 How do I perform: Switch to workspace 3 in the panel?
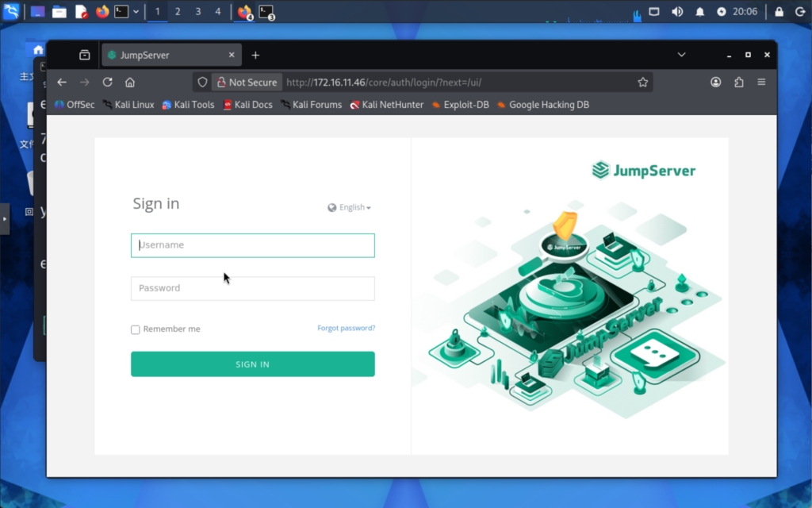click(x=197, y=12)
